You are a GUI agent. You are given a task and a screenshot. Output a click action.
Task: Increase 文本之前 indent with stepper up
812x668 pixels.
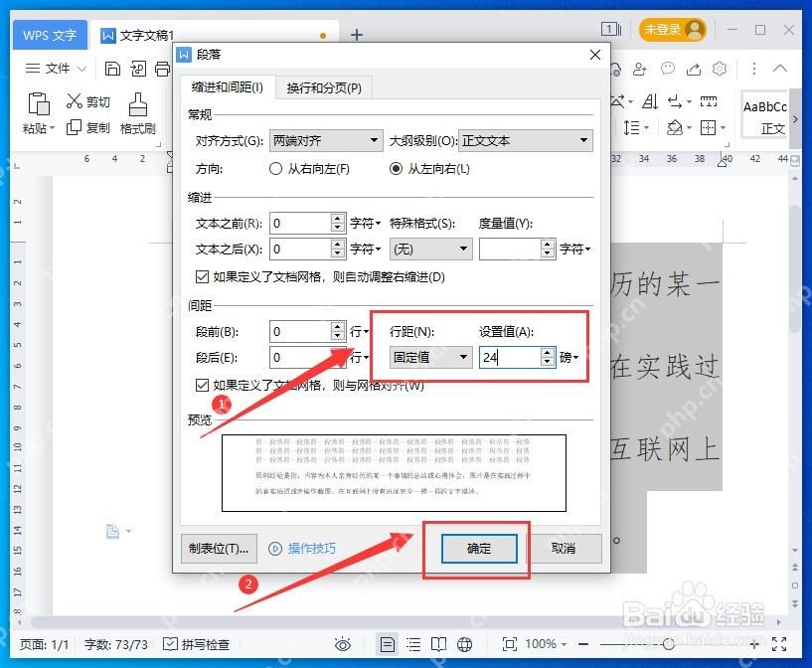click(x=338, y=218)
